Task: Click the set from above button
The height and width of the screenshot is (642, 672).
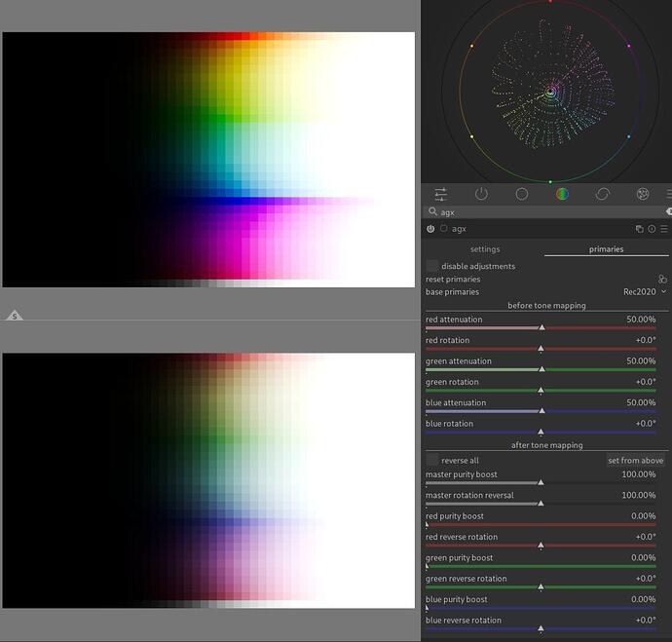Action: (636, 460)
